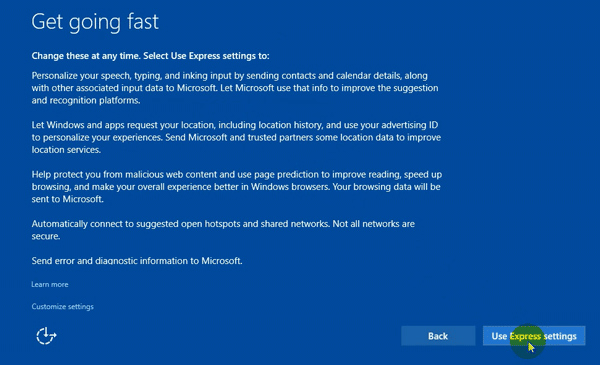Click 'Send error and diagnostic information' text

[137, 261]
